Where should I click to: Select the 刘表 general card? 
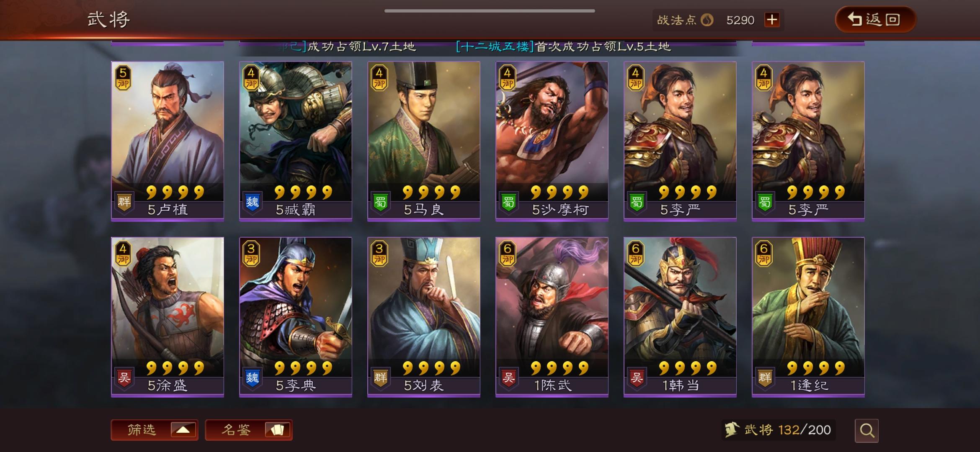[424, 317]
